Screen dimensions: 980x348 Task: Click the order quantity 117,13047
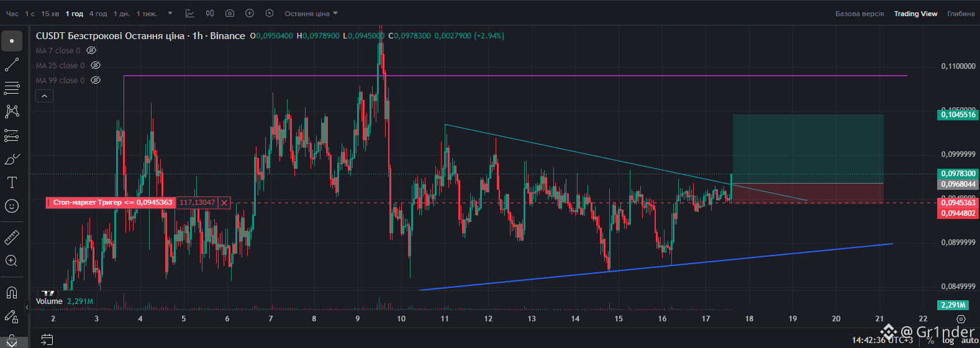(x=197, y=202)
